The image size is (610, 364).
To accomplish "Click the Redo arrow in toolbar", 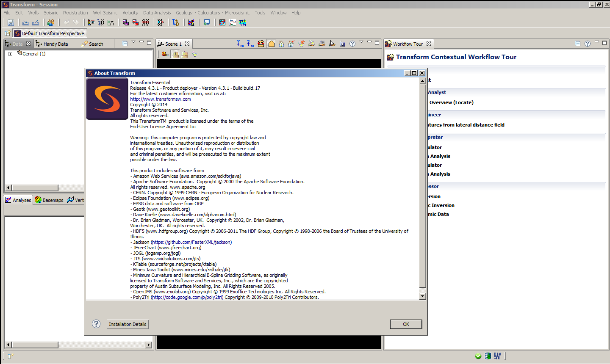I will 76,22.
